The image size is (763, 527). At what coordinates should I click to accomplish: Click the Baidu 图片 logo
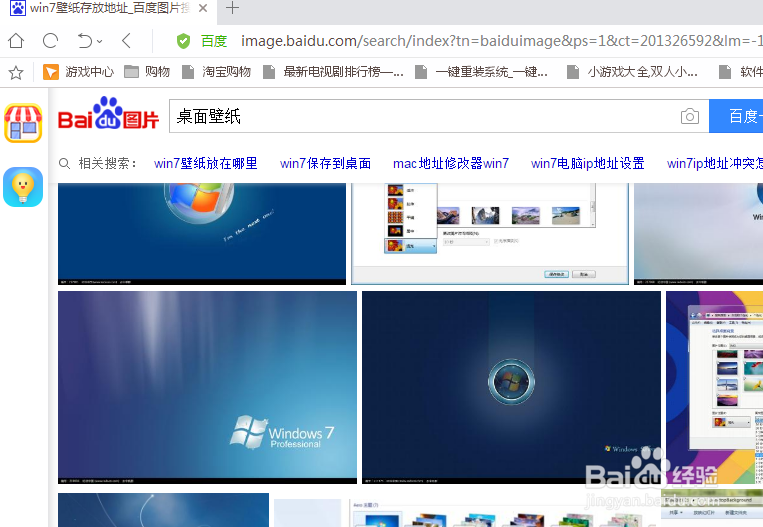coord(109,114)
